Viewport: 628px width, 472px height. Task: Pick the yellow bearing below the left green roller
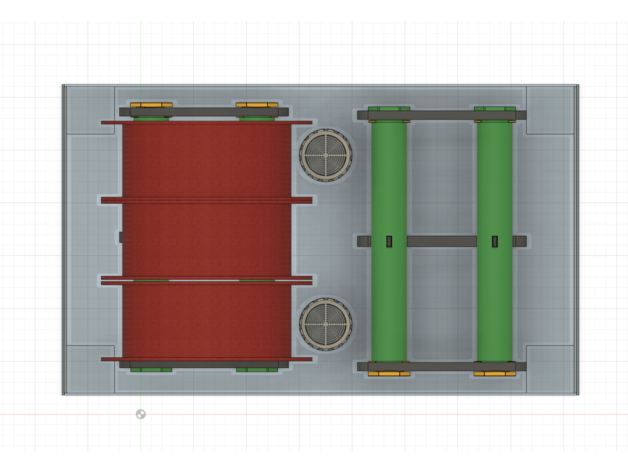click(x=388, y=374)
